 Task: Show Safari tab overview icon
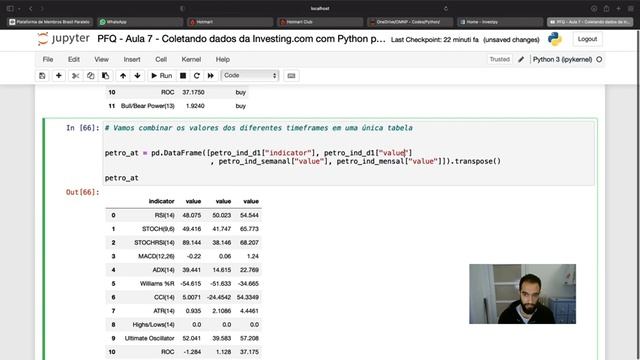point(631,8)
